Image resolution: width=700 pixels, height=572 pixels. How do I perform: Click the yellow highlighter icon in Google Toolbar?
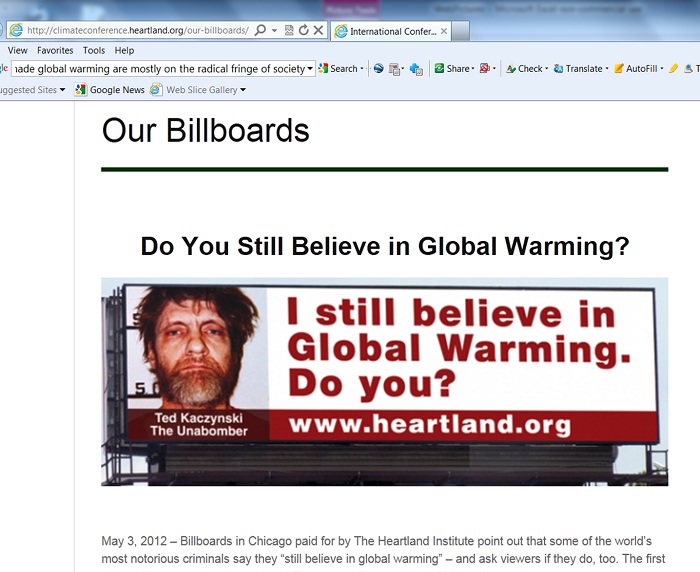674,68
